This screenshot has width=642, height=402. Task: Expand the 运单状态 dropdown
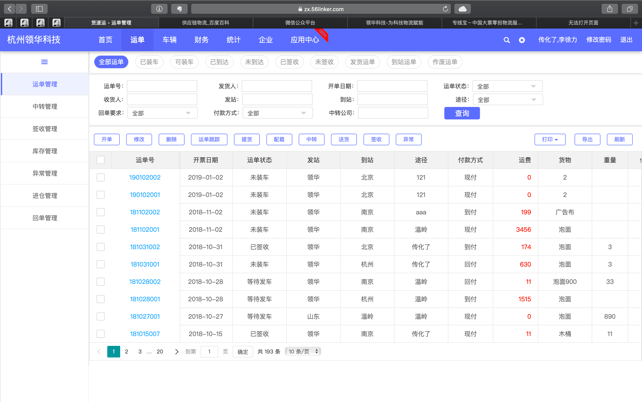[x=507, y=87]
